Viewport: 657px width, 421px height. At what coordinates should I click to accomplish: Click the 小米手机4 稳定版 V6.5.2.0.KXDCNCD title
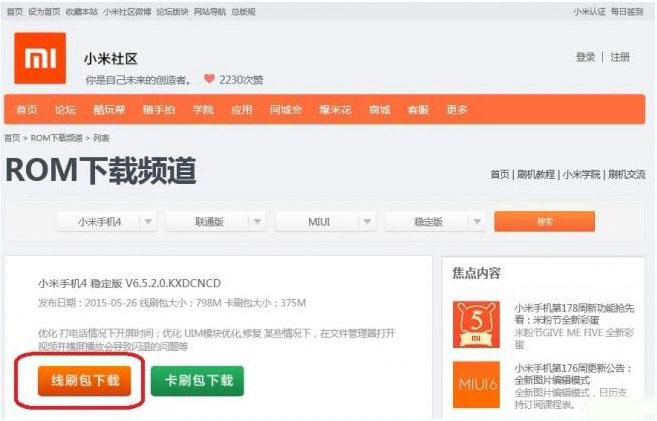(x=129, y=284)
